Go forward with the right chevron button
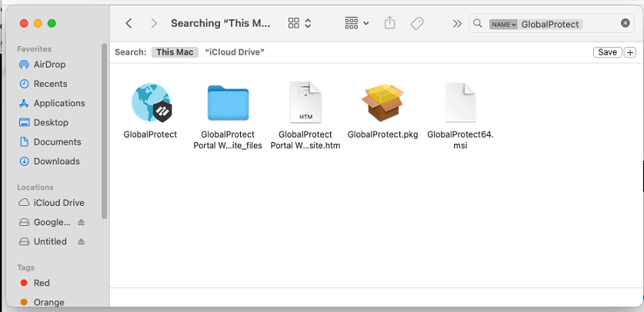The height and width of the screenshot is (312, 644). (154, 23)
